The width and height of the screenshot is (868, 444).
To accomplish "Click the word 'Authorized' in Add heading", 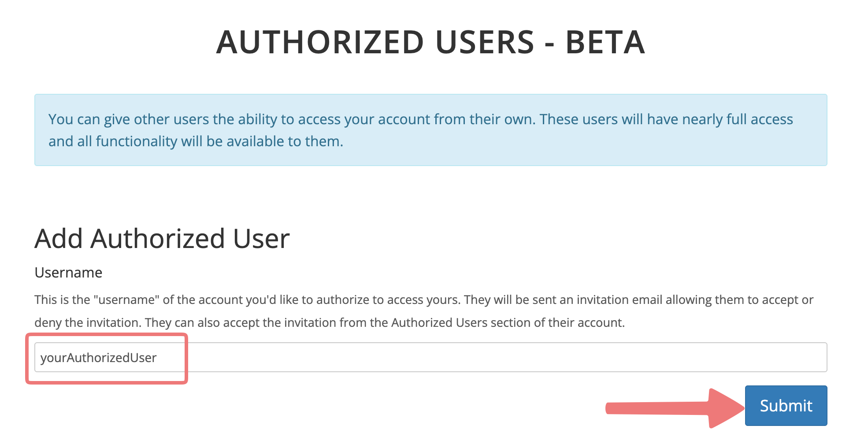I will [x=158, y=239].
